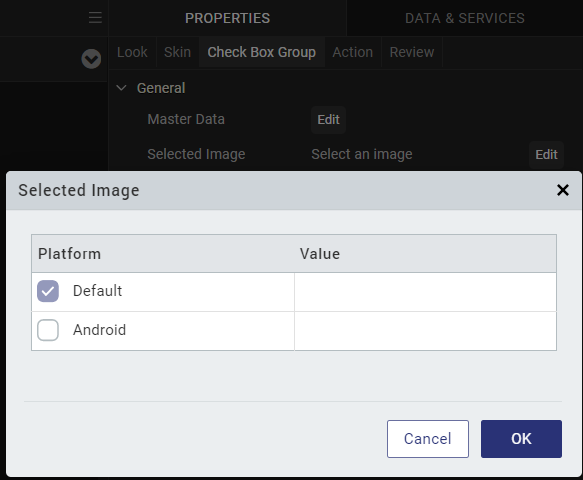
Task: Click the circular down-arrow icon
Action: (91, 59)
